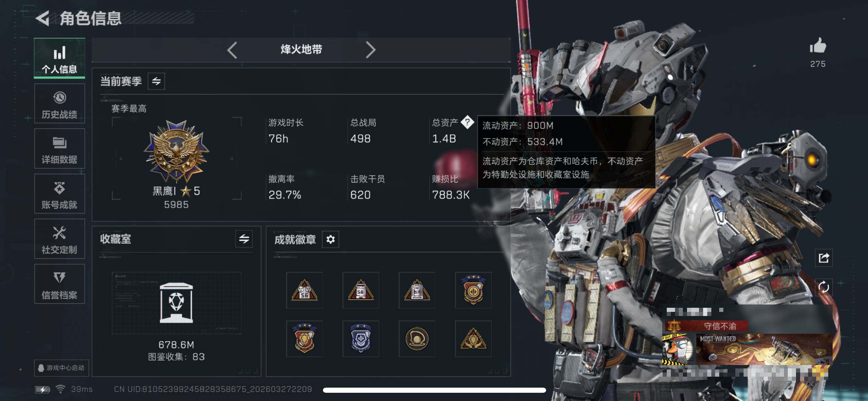Open the 详细数据 tab
Screen dimensions: 868x401
click(x=60, y=149)
